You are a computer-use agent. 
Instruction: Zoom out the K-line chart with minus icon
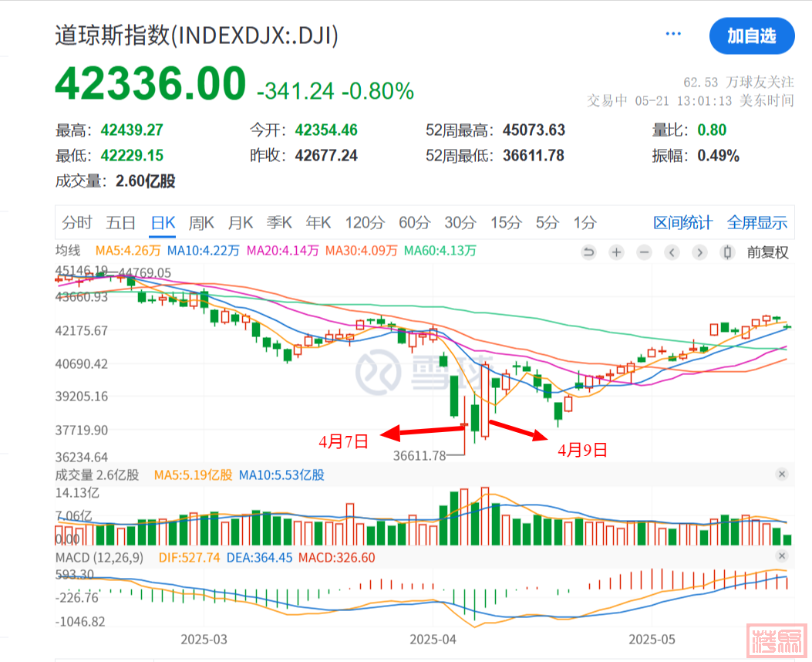[644, 253]
